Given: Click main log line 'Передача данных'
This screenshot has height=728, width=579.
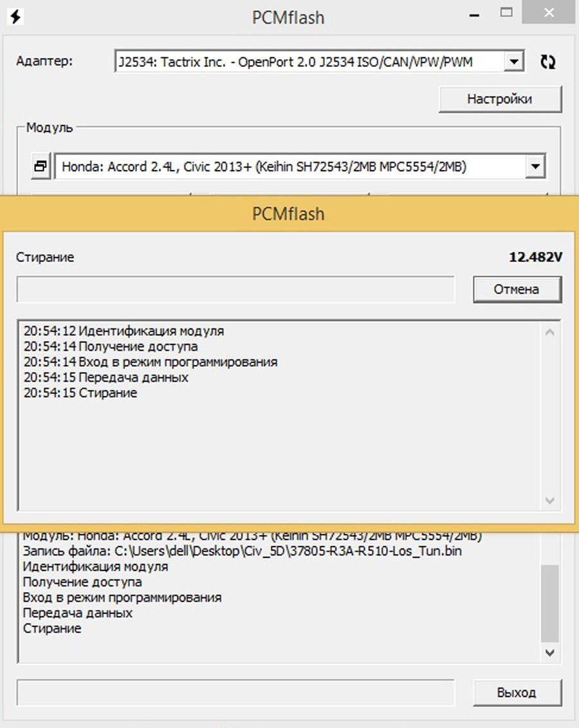Looking at the screenshot, I should (78, 613).
